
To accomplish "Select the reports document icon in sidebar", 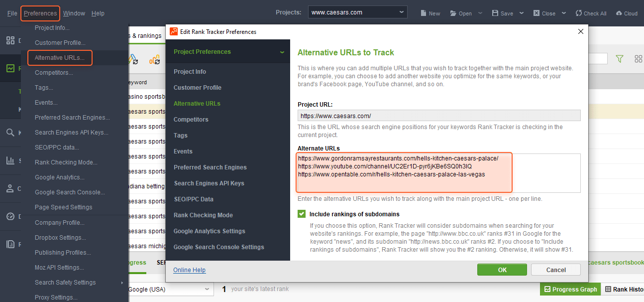I will (x=10, y=244).
